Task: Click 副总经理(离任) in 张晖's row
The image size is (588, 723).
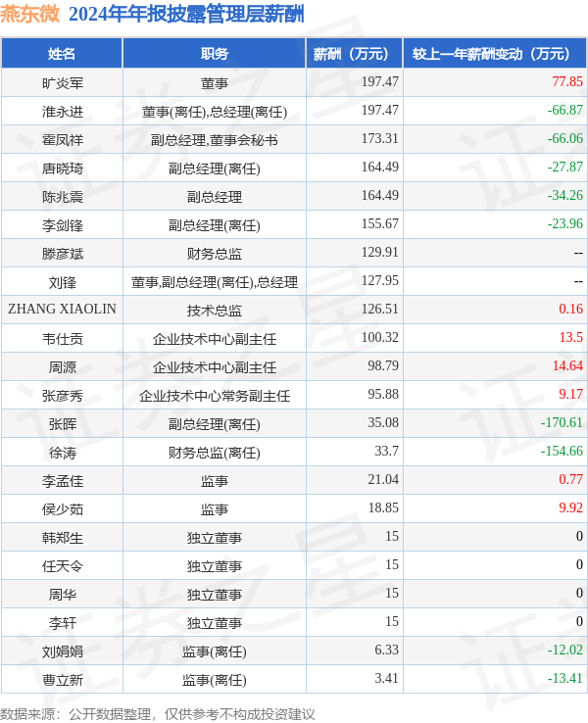Action: [215, 424]
